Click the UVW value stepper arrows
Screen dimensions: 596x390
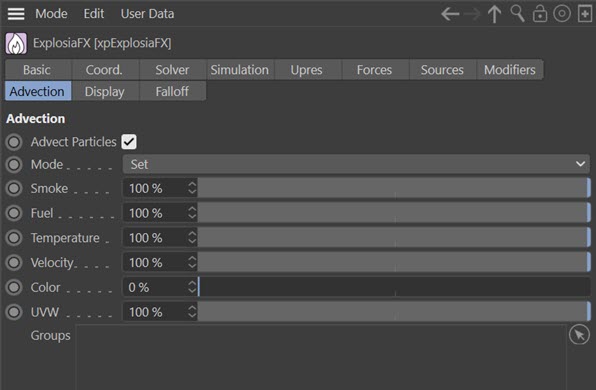tap(192, 312)
